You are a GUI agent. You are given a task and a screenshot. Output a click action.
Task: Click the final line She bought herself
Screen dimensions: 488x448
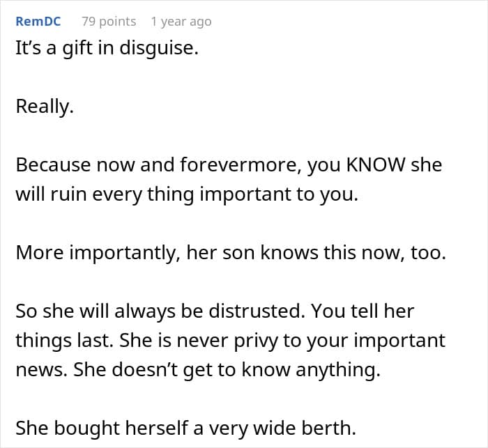click(x=186, y=428)
